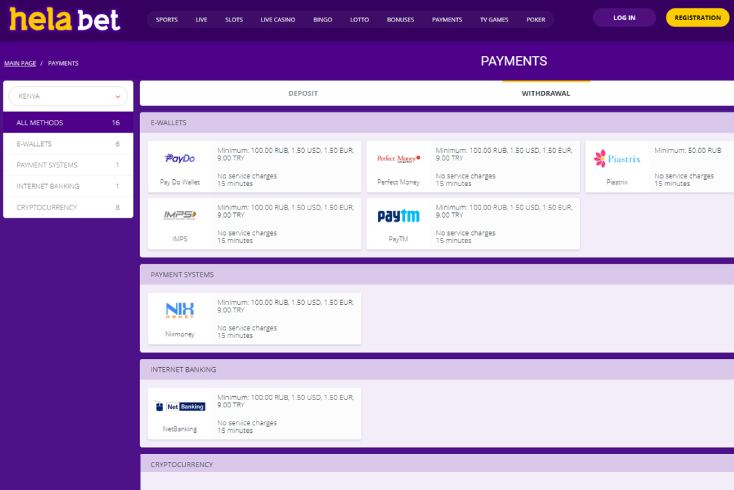Select the Perfect Money logo
Image resolution: width=734 pixels, height=490 pixels.
coord(398,159)
